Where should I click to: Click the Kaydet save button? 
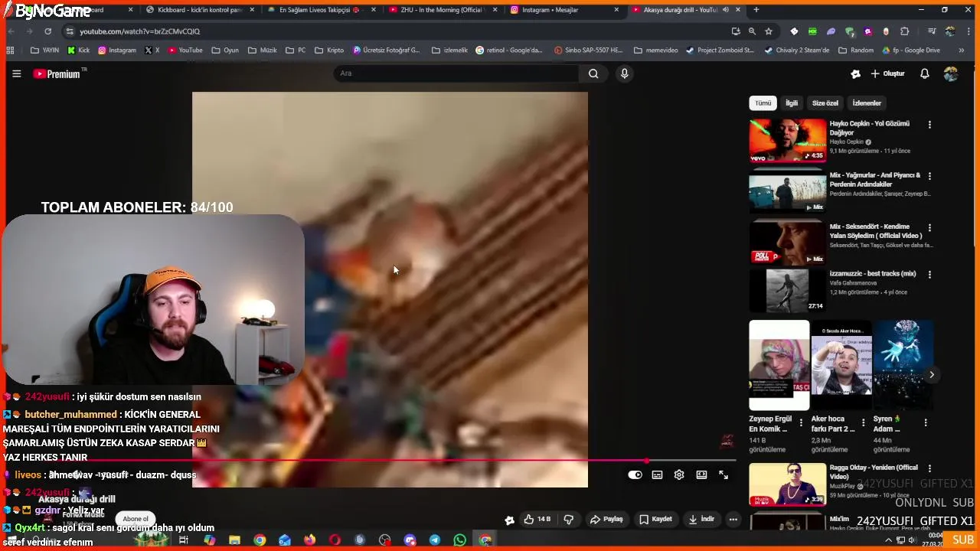(x=655, y=519)
